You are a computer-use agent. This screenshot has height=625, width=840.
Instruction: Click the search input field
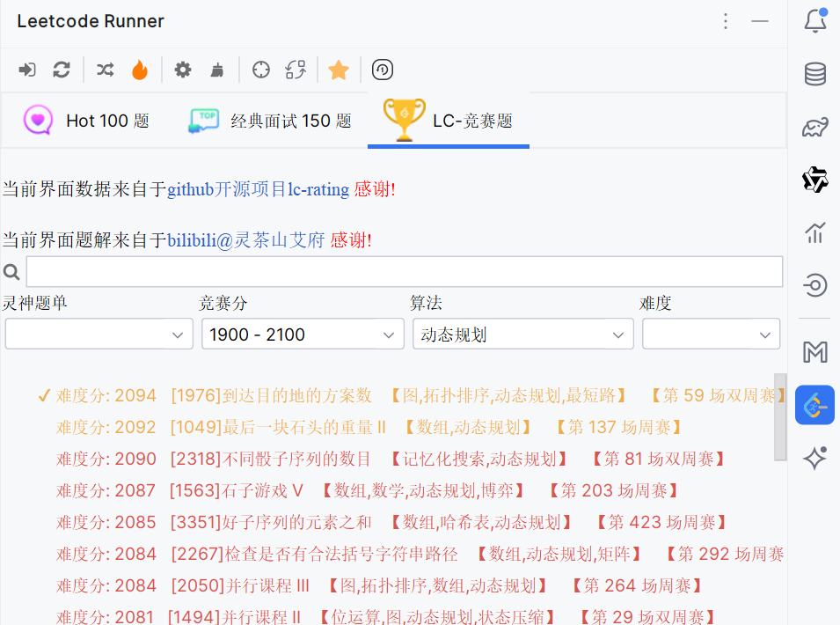click(x=404, y=271)
